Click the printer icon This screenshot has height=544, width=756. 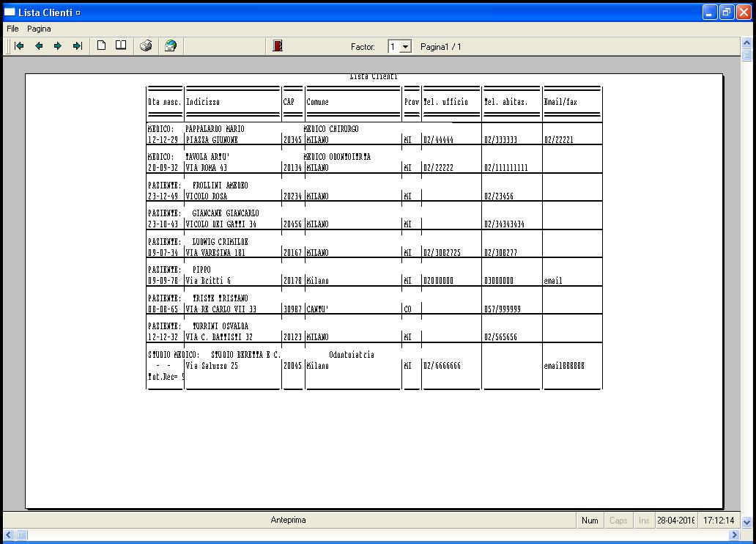pos(146,46)
